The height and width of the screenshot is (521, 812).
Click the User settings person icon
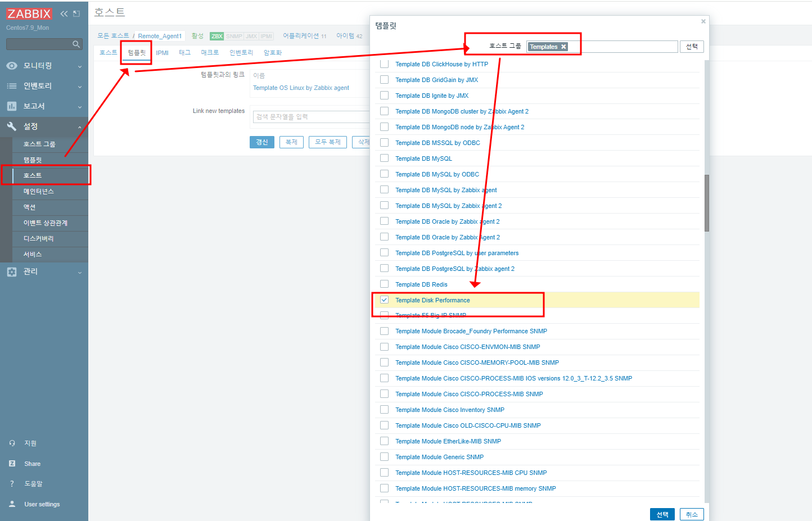coord(12,504)
